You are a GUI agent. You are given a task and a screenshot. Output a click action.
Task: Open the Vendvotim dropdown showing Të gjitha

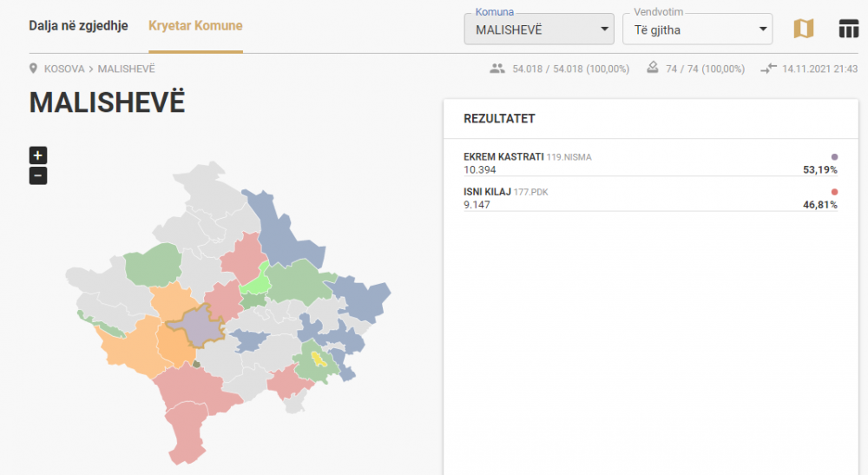pyautogui.click(x=698, y=30)
